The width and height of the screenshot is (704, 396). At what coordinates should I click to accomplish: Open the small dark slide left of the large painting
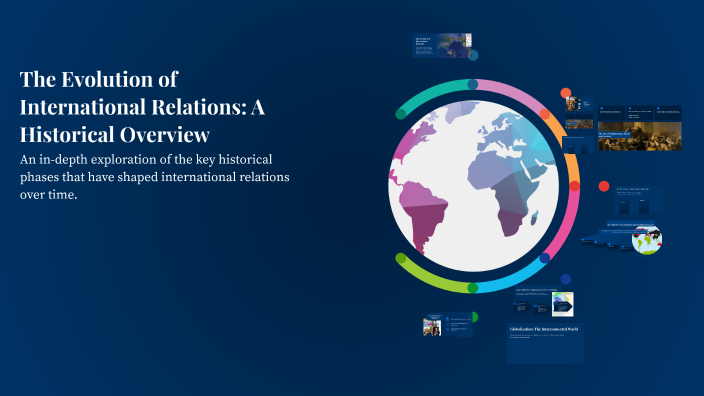coord(578,145)
